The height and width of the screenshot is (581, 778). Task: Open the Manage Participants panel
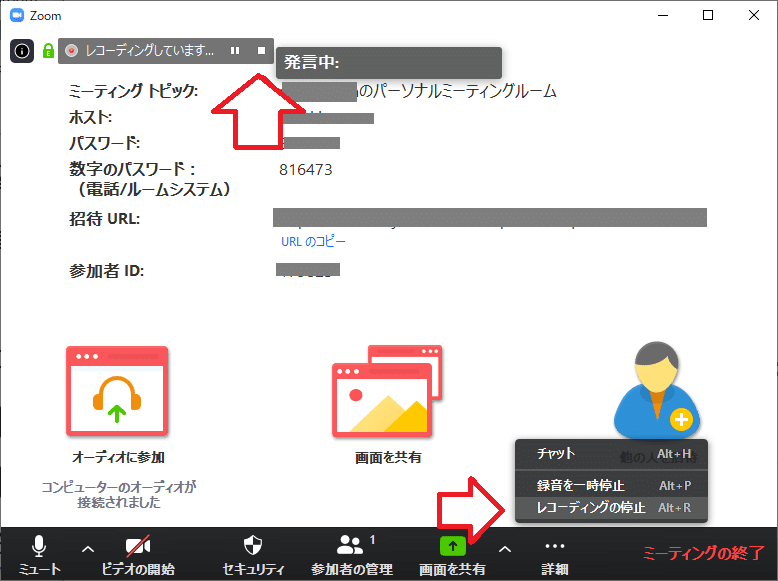(352, 555)
